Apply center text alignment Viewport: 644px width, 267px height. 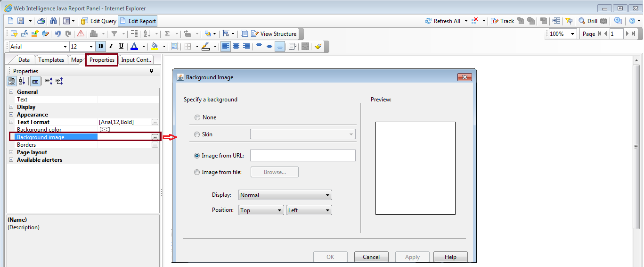(236, 46)
